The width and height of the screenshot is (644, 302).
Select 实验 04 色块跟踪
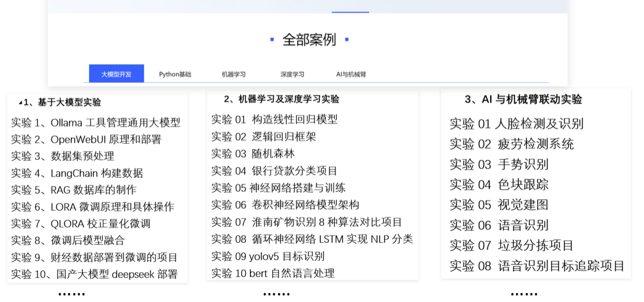pos(499,184)
